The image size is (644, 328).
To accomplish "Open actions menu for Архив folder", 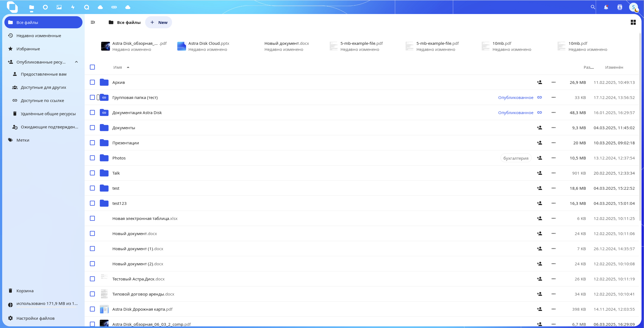I will pos(554,82).
